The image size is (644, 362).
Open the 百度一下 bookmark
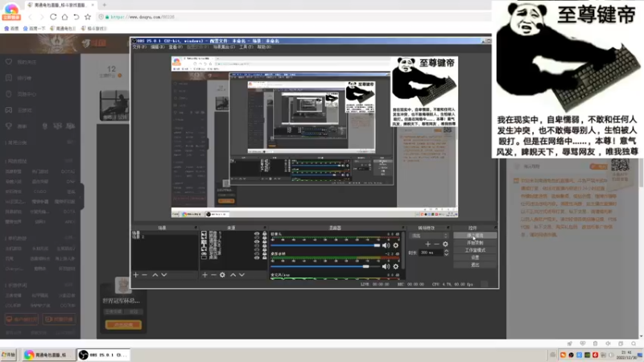point(34,28)
